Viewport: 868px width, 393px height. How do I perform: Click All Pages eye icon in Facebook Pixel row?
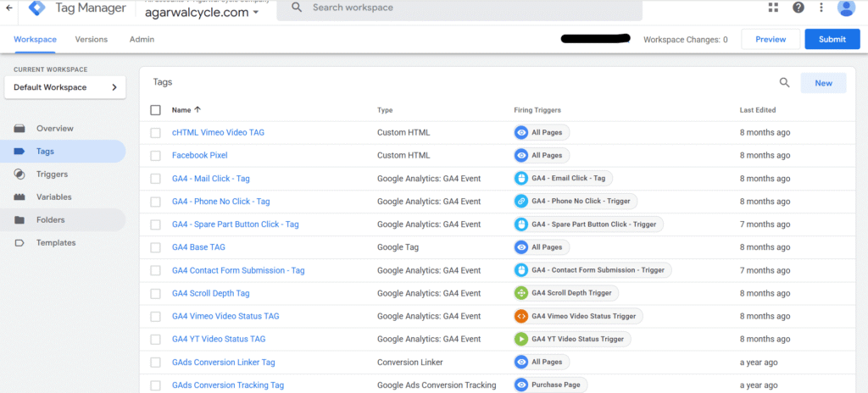pyautogui.click(x=521, y=156)
